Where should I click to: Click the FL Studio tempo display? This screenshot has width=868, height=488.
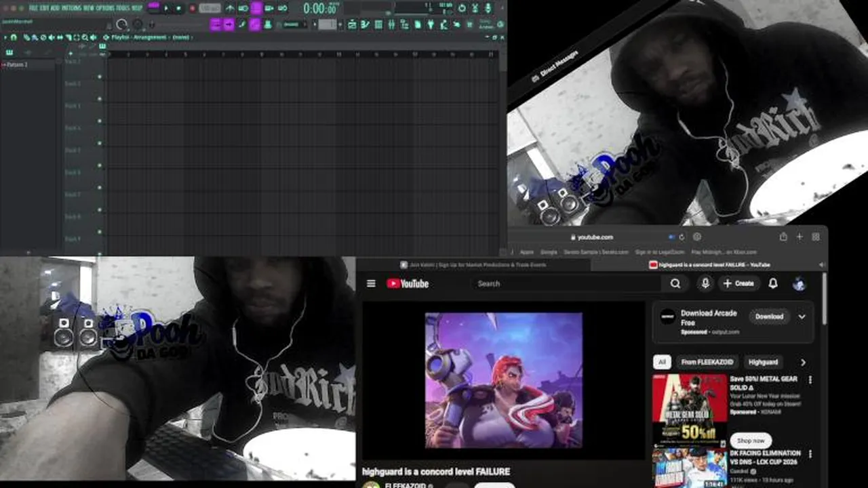(x=210, y=9)
